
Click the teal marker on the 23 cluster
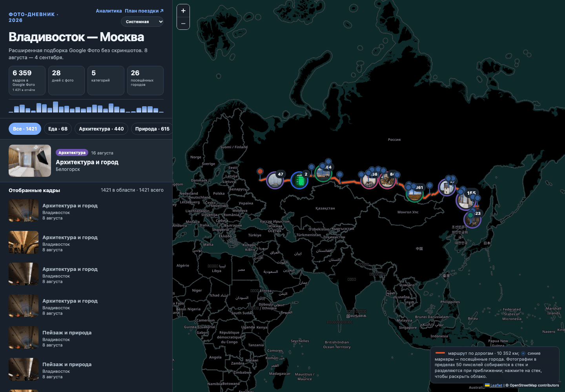pyautogui.click(x=470, y=215)
